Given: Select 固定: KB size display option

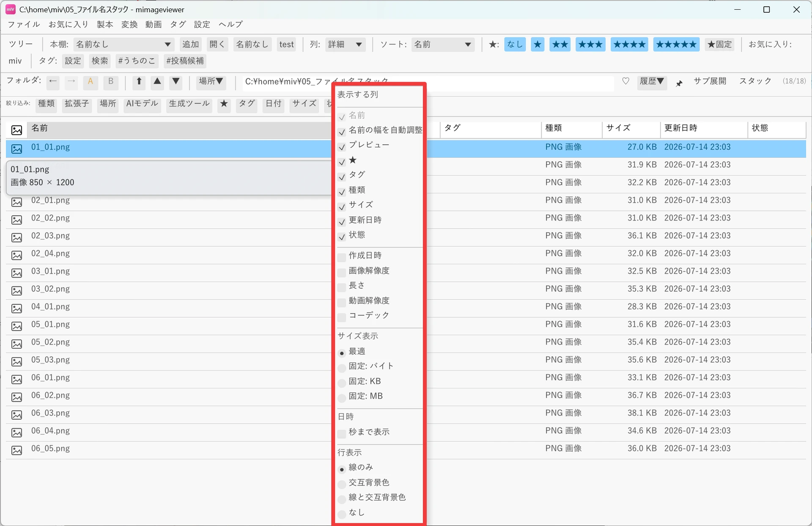Looking at the screenshot, I should pos(342,383).
